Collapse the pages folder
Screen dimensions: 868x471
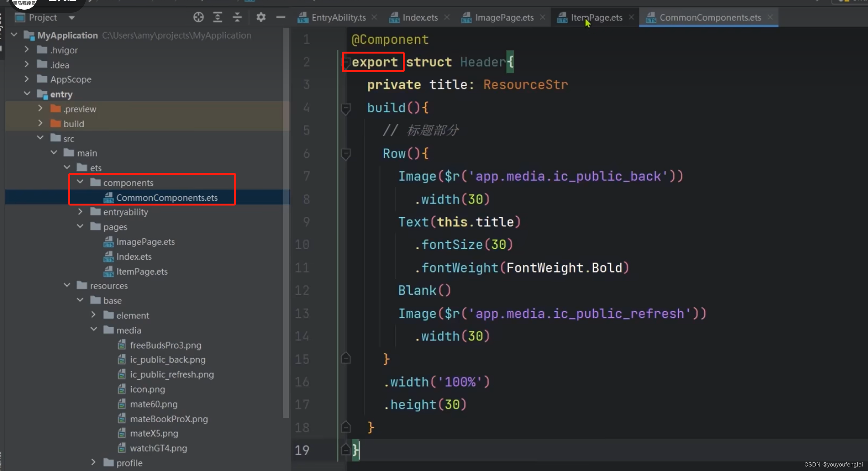80,226
